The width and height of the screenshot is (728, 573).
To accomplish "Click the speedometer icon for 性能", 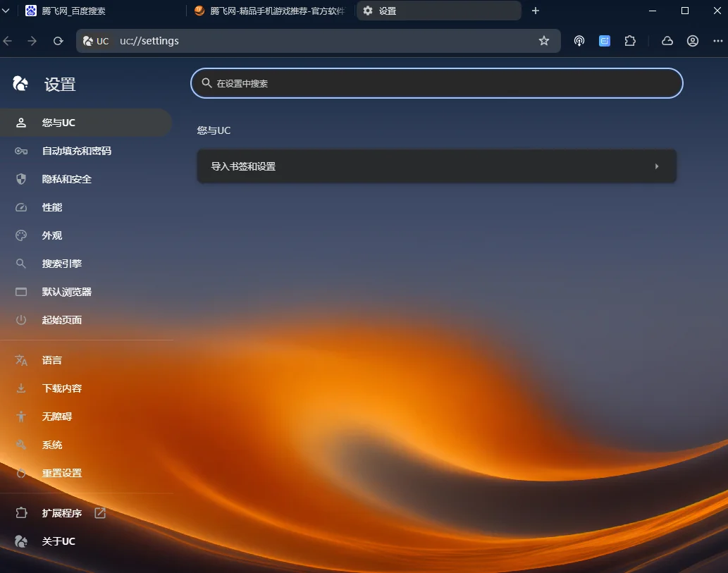I will [21, 207].
